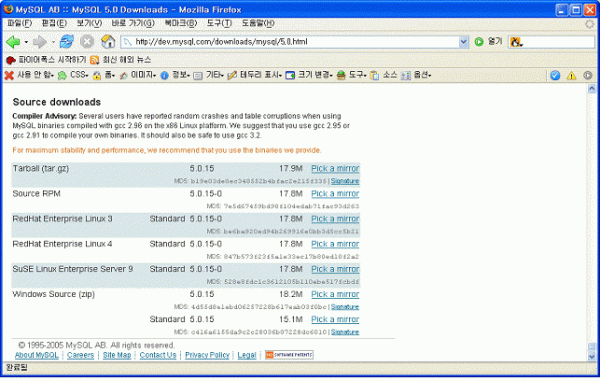Click the gray circular status icon
The height and width of the screenshot is (381, 600).
[588, 75]
